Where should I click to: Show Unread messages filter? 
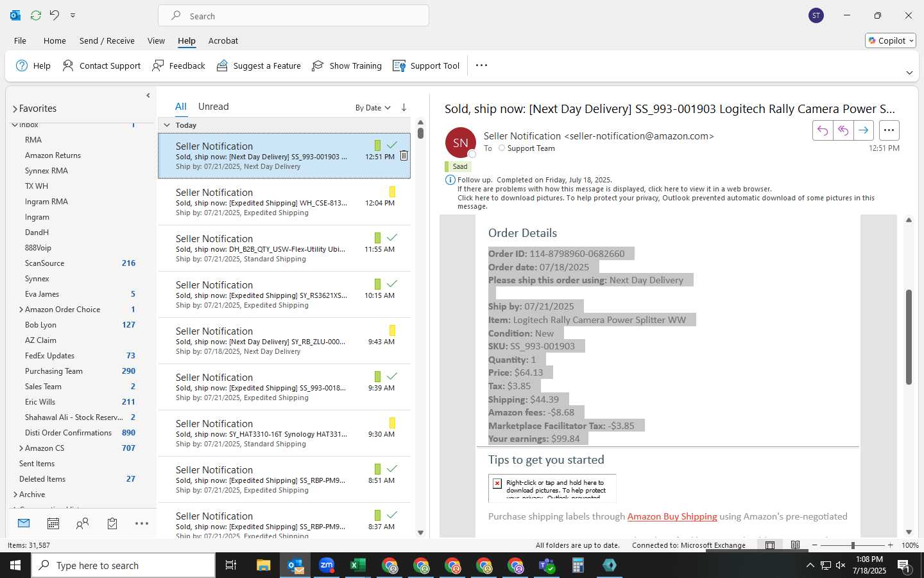[214, 107]
